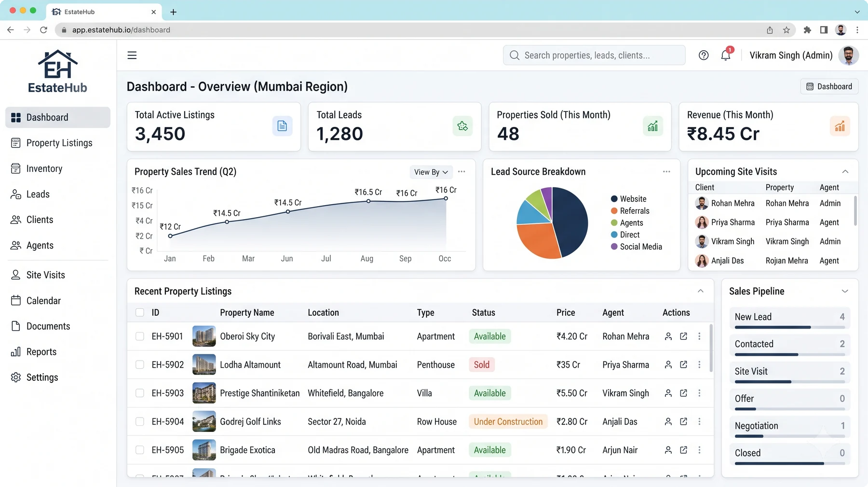Click Vikram Singh's profile avatar in header
Screen dimensions: 868x487
click(x=848, y=55)
